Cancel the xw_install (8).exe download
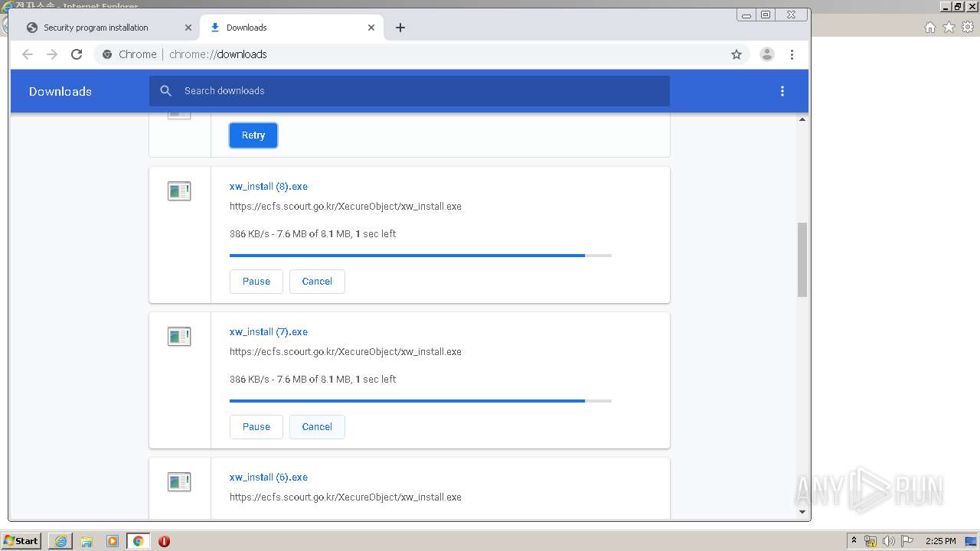This screenshot has width=980, height=551. click(x=317, y=282)
